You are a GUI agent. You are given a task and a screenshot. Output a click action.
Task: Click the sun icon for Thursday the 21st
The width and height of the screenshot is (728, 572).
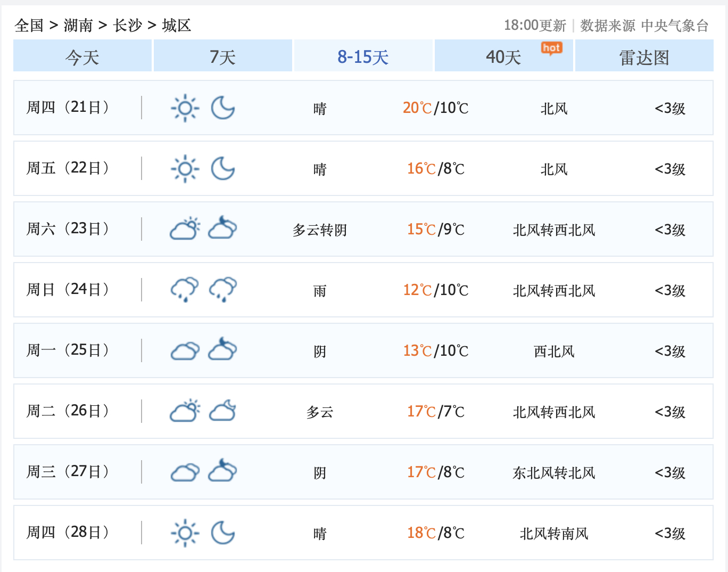185,108
